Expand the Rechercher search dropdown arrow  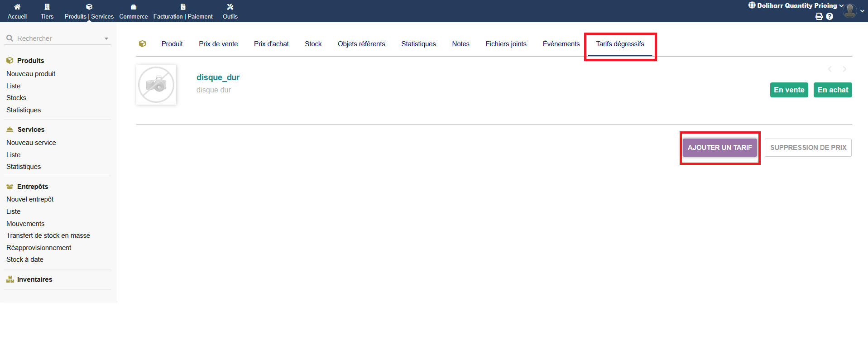106,38
